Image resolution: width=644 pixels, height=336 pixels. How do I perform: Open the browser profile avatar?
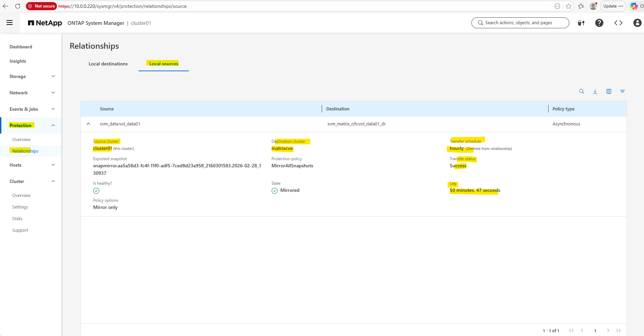[x=593, y=6]
